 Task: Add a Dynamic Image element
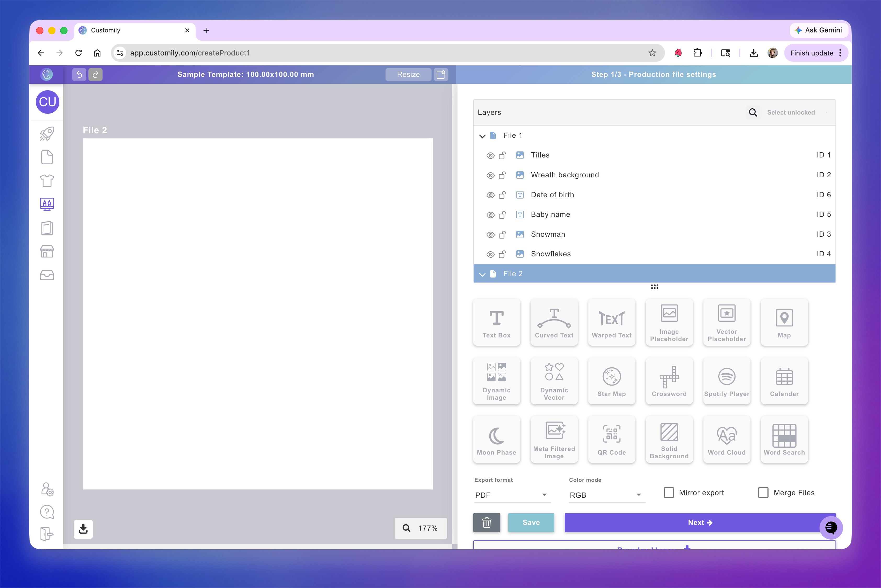tap(496, 381)
